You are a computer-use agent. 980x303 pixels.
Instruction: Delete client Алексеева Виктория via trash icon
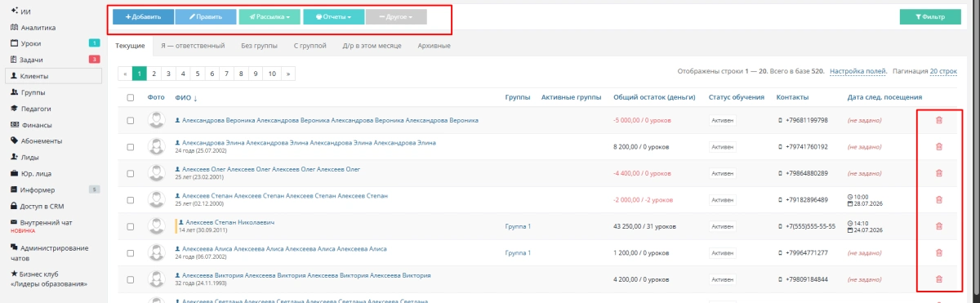point(938,279)
